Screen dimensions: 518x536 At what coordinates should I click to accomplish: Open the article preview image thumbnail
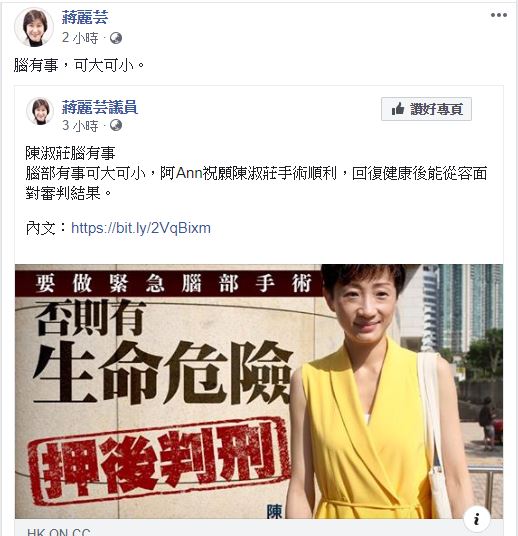click(x=259, y=391)
